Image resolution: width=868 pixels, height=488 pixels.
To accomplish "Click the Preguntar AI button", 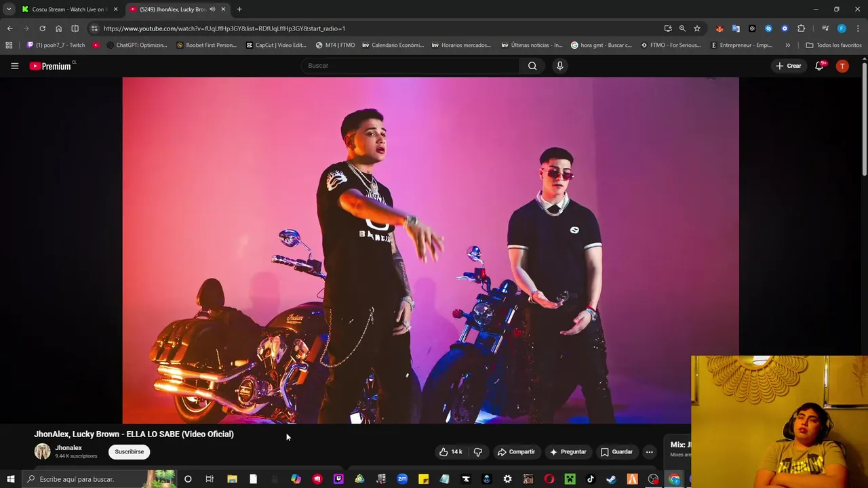I will tap(568, 452).
